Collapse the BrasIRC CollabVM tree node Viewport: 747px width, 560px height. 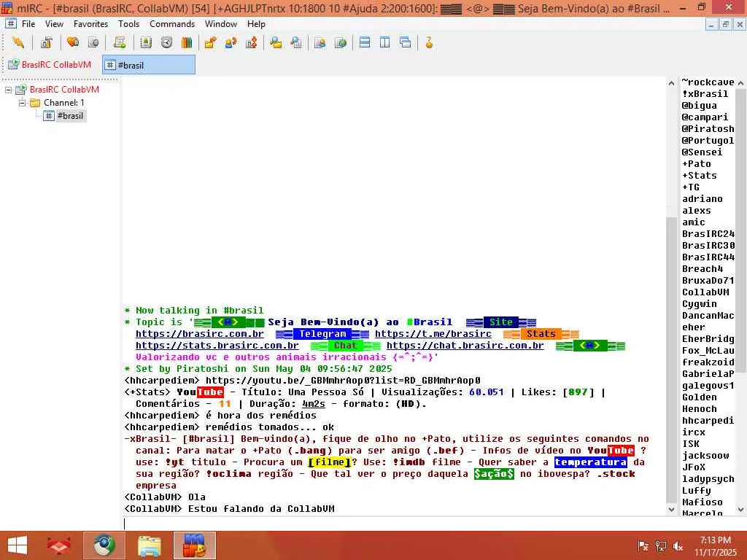(x=8, y=90)
